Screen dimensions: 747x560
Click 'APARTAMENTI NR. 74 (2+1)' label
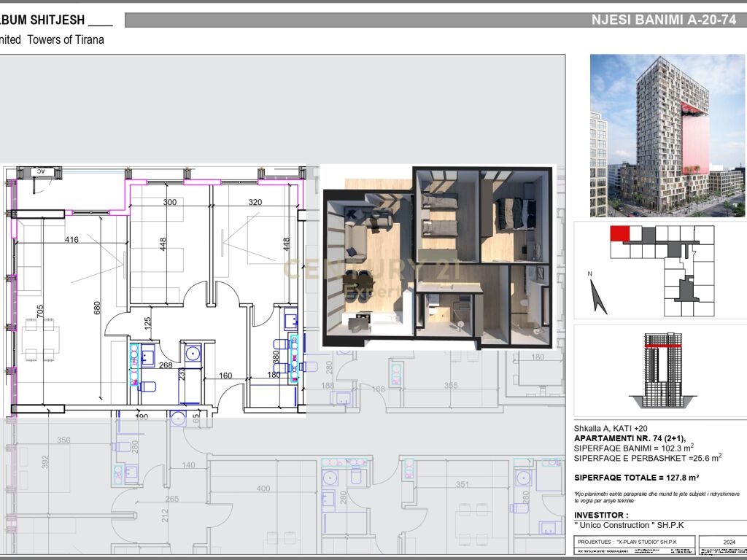630,438
